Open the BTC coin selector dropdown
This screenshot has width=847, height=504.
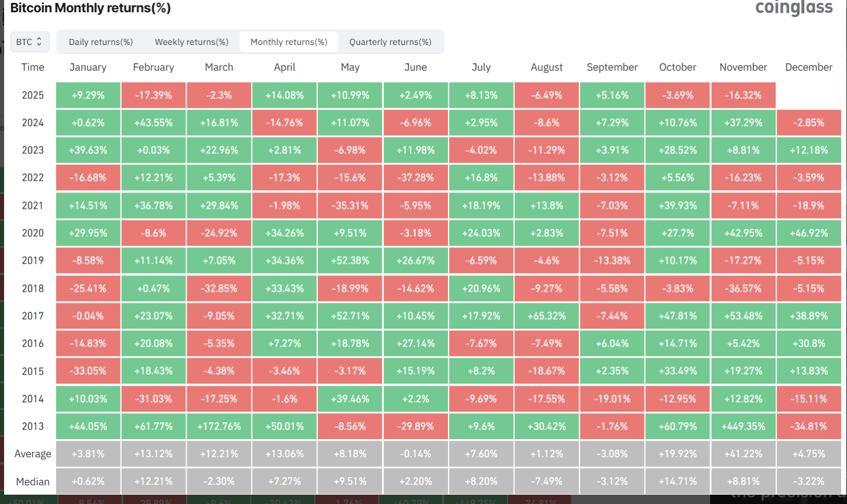tap(30, 42)
